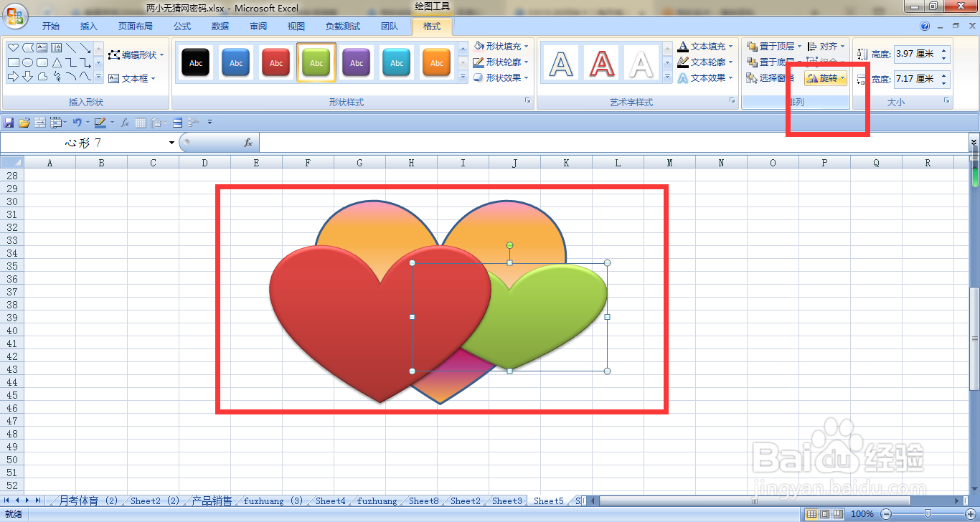The image size is (980, 522).
Task: Click Save icon in quick access toolbar
Action: pos(9,123)
